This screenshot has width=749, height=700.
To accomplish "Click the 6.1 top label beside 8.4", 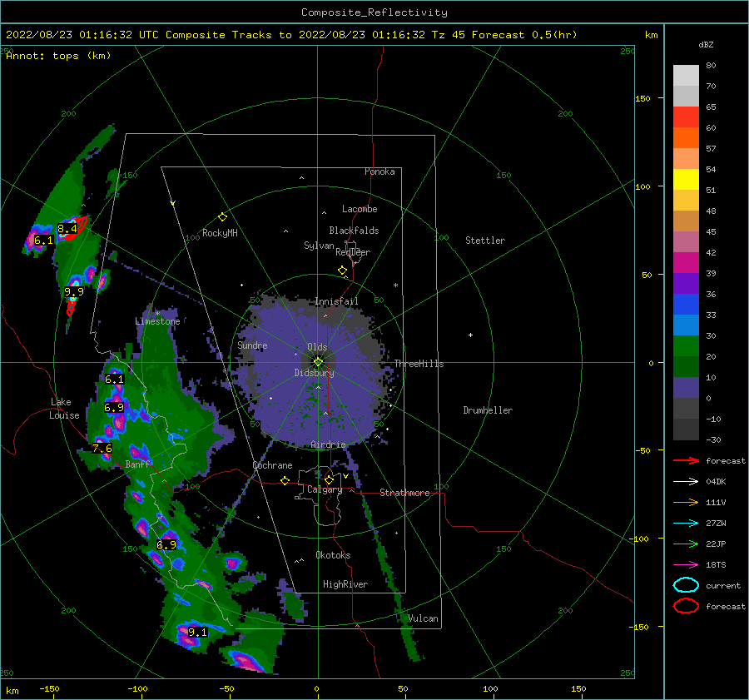I will (x=43, y=241).
